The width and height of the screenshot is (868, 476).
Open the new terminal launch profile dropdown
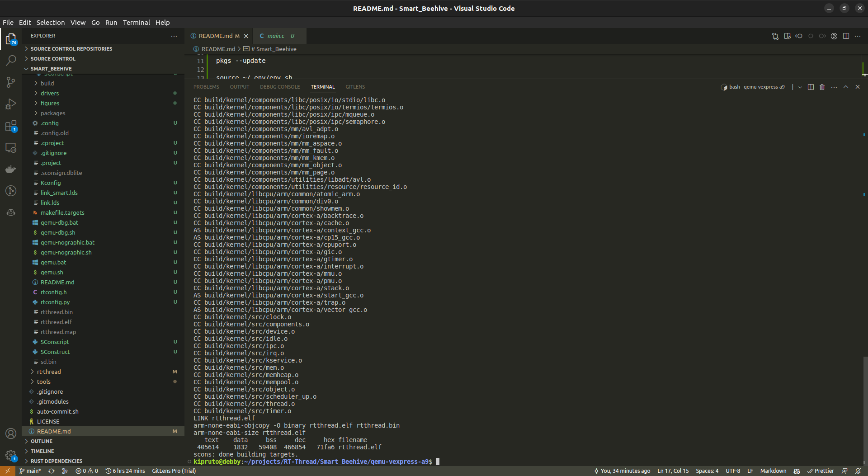pos(800,87)
